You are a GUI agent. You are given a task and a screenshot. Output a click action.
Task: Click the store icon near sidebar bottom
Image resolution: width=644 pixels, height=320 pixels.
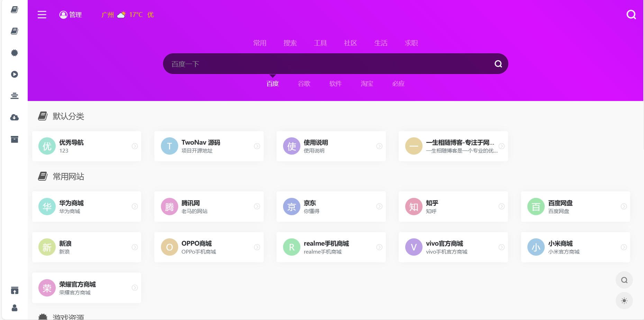[15, 290]
